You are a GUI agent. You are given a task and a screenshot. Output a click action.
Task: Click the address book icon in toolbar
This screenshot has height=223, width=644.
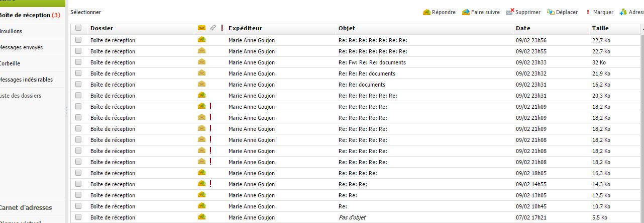(623, 12)
